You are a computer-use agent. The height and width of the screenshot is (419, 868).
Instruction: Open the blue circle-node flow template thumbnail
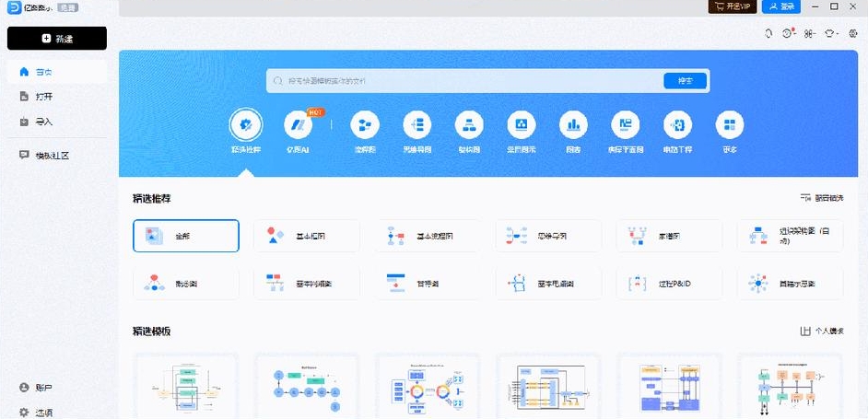(307, 387)
